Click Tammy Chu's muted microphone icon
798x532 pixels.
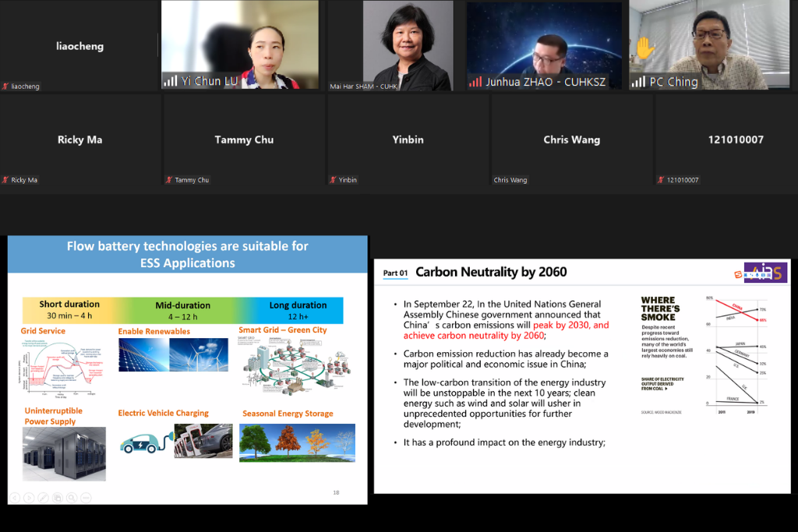pyautogui.click(x=169, y=180)
